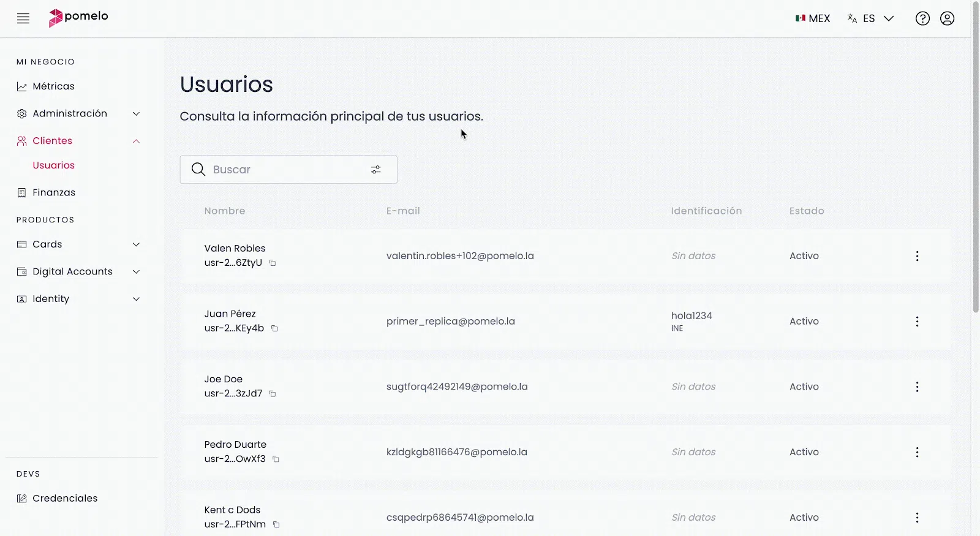Copy user ID for Joe Doe

click(273, 394)
